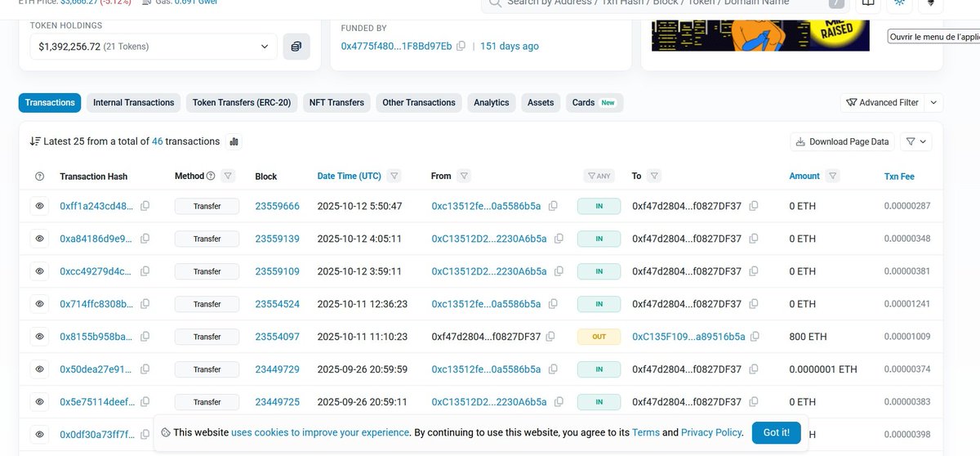The image size is (980, 456).
Task: Sort by Date Time (UTC) header
Action: [x=350, y=176]
